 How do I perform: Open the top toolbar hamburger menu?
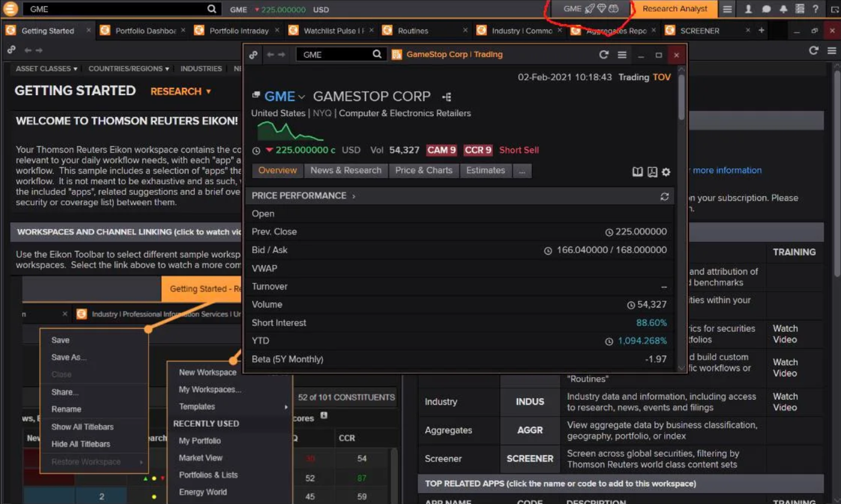tap(727, 9)
